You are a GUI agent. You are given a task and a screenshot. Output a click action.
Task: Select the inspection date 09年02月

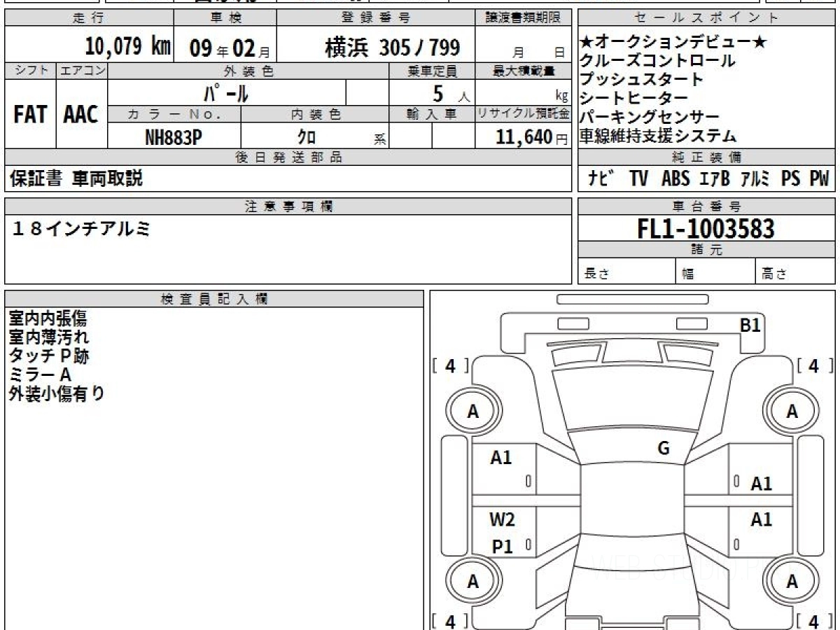tap(230, 48)
